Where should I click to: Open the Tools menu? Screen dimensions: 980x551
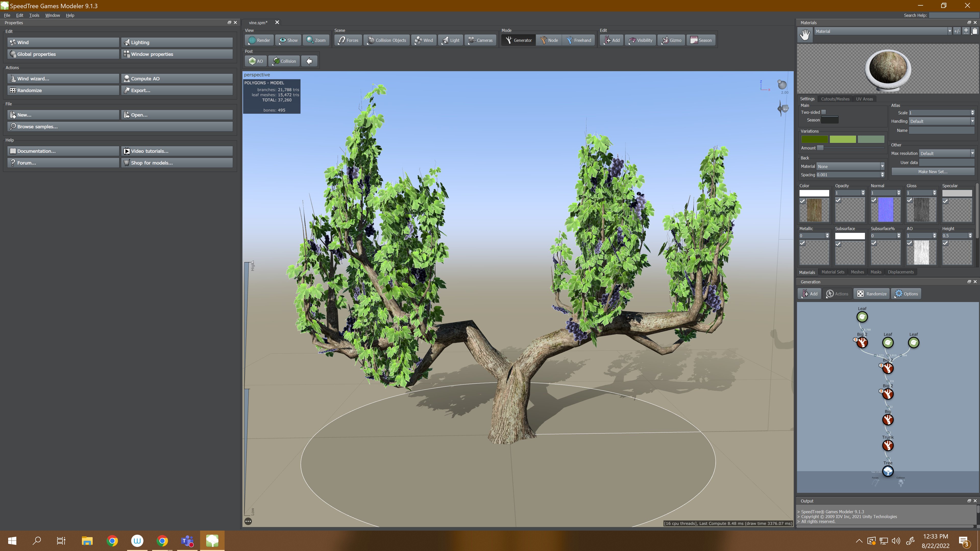point(34,15)
